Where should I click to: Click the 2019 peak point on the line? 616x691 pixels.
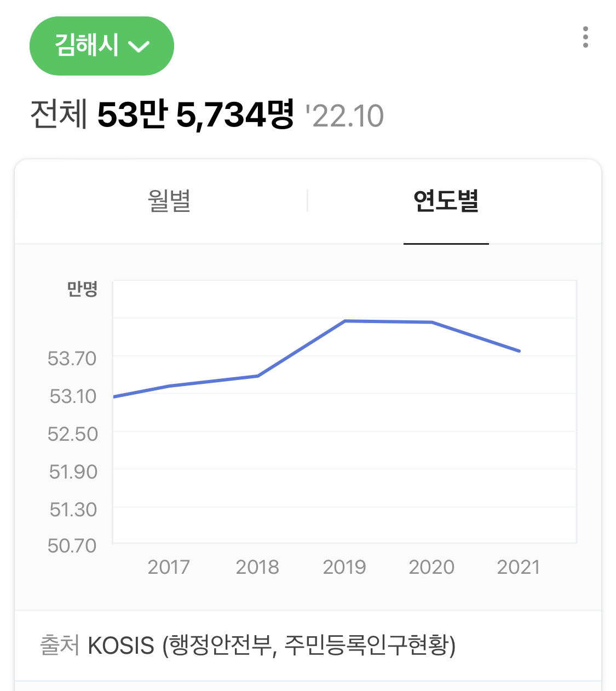click(x=345, y=321)
